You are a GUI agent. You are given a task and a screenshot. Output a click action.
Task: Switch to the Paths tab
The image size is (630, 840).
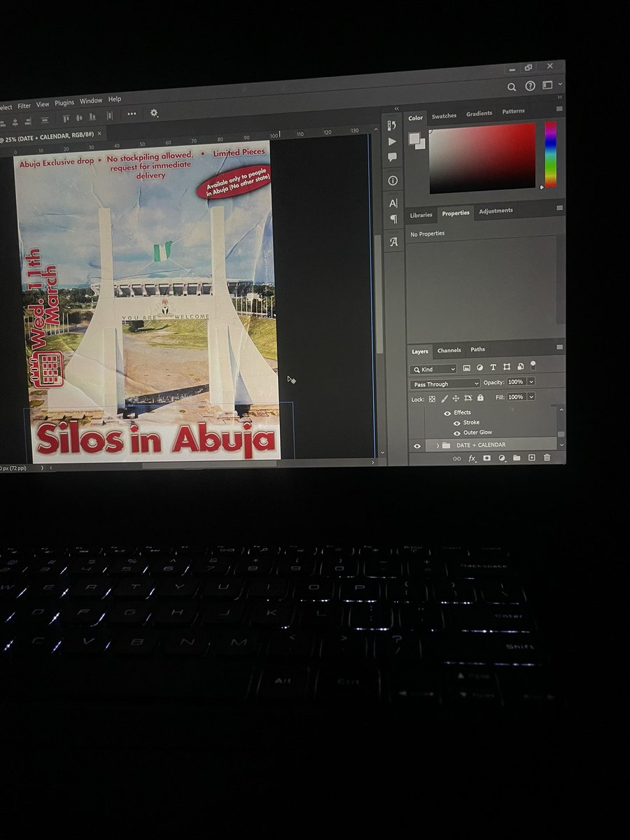477,349
